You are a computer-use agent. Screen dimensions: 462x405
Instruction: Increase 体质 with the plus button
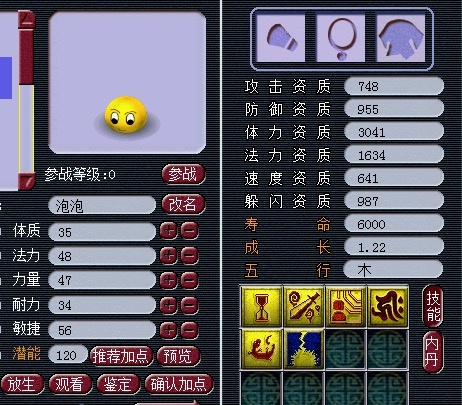point(169,230)
